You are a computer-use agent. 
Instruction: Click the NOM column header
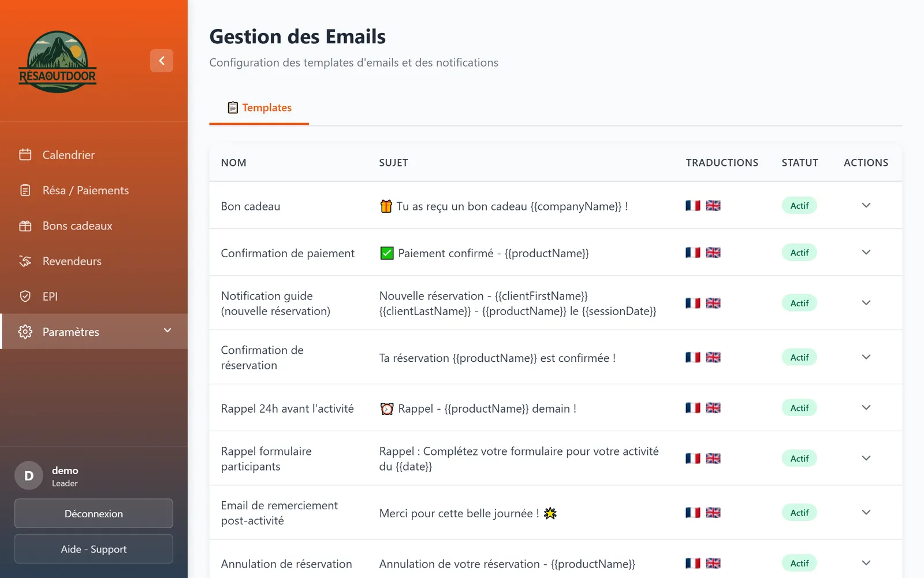pos(233,162)
